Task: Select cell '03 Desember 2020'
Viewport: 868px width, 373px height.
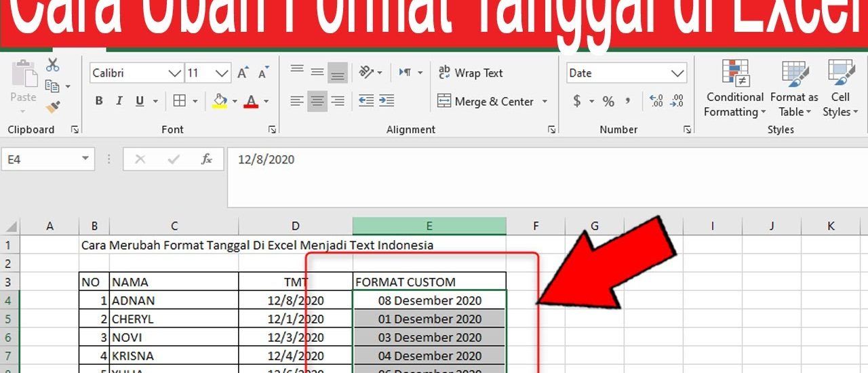Action: (x=429, y=337)
